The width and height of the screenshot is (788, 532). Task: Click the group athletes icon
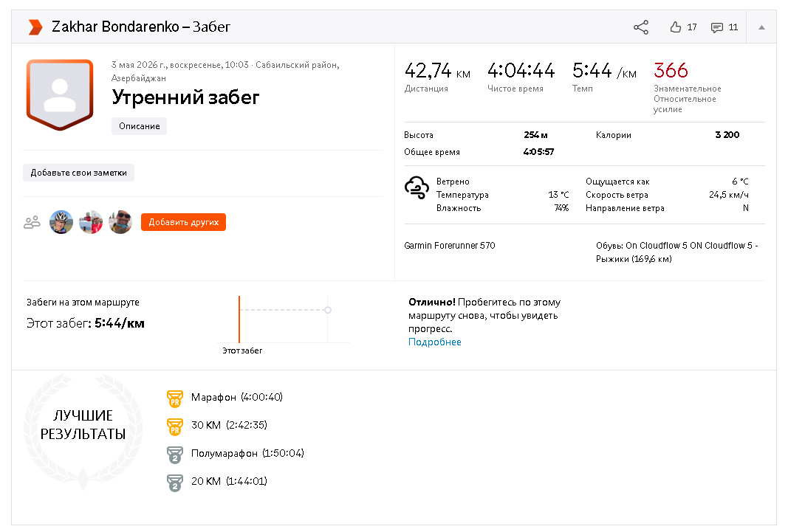click(32, 222)
